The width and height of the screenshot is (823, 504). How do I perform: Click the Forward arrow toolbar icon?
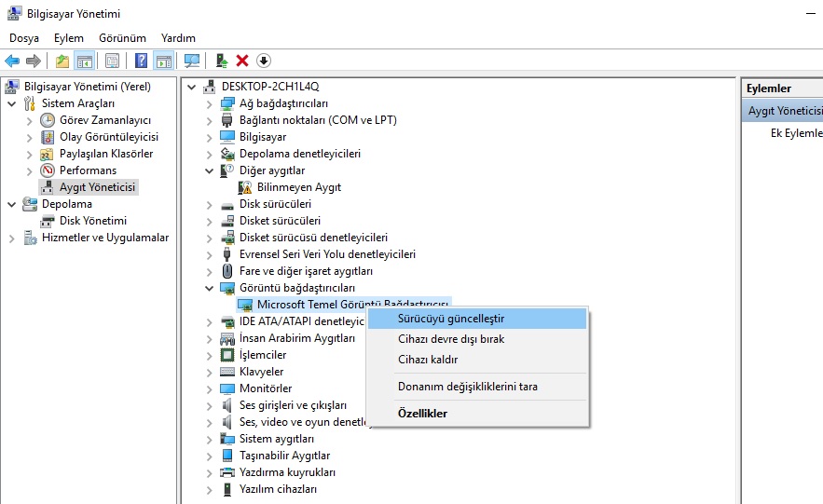33,61
